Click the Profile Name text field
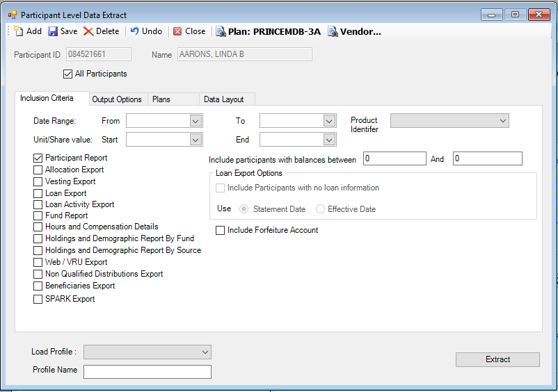This screenshot has height=392, width=558. [147, 371]
